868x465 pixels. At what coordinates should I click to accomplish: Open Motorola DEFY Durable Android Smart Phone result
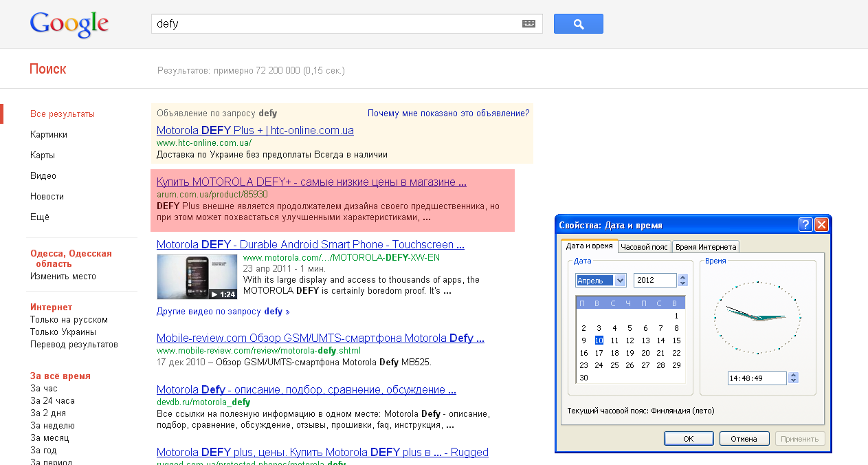pyautogui.click(x=311, y=244)
